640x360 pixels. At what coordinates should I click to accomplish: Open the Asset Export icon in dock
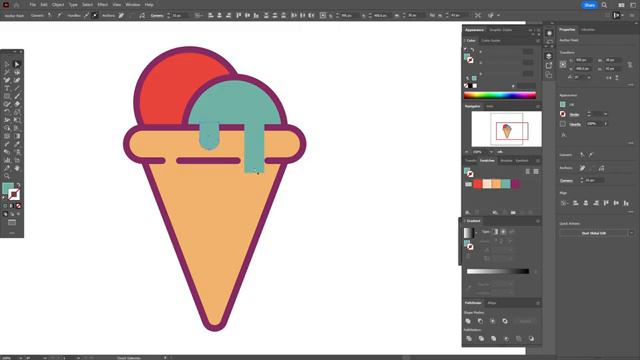[x=549, y=65]
